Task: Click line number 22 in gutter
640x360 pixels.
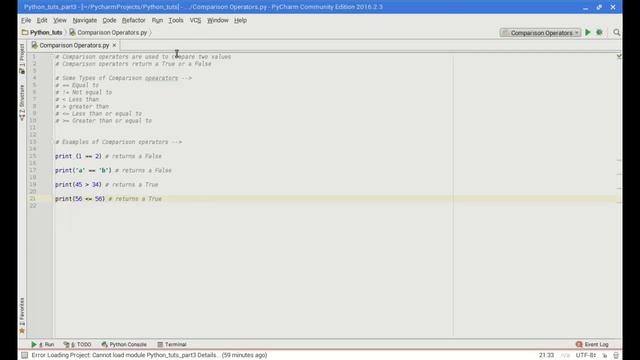Action: [x=33, y=206]
